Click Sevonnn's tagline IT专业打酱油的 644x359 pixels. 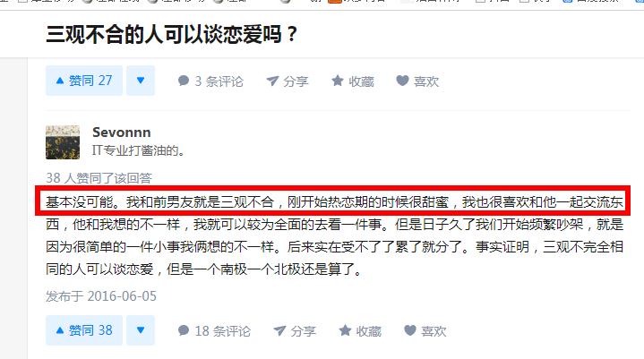click(138, 150)
